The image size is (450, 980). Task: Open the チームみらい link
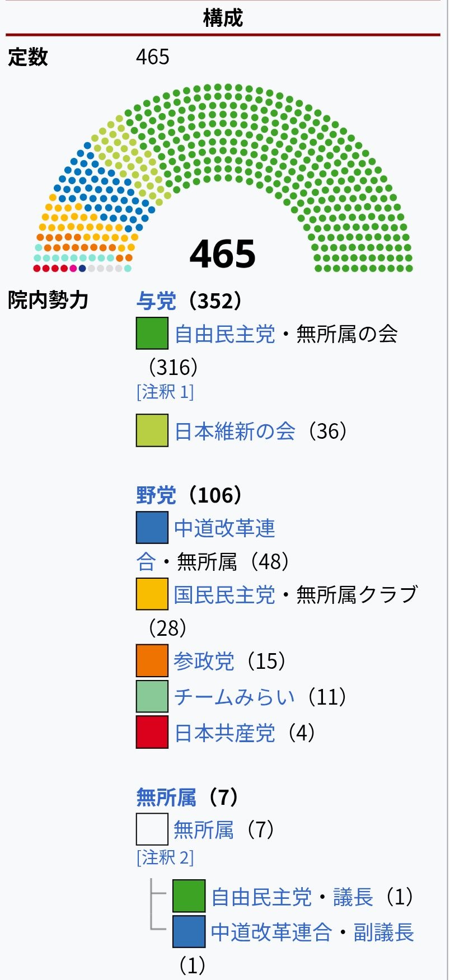click(x=235, y=697)
